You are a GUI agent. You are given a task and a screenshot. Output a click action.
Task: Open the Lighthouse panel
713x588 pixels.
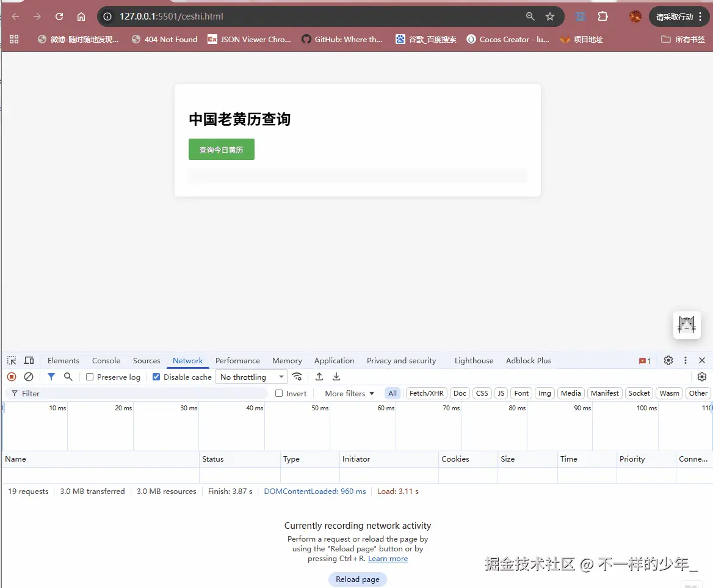474,360
